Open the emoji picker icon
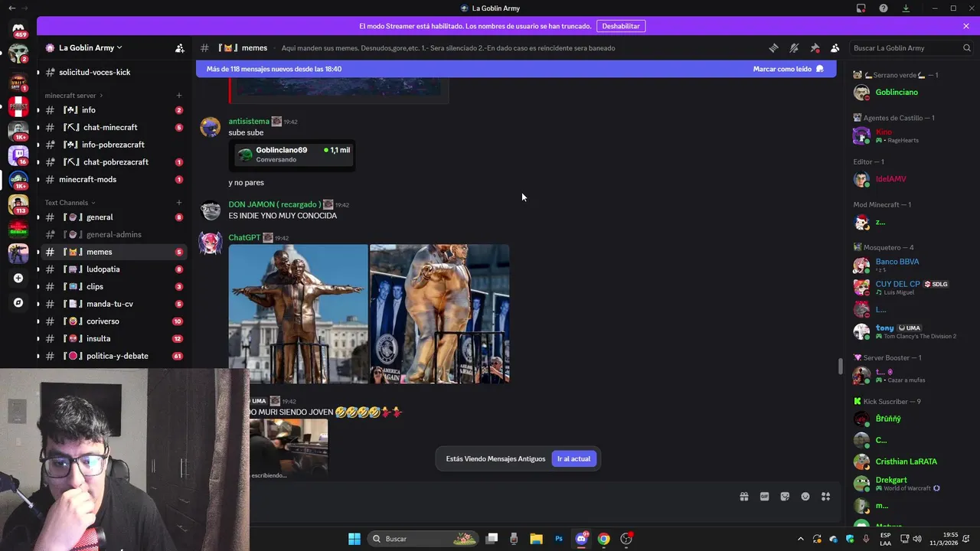The width and height of the screenshot is (980, 551). click(805, 497)
